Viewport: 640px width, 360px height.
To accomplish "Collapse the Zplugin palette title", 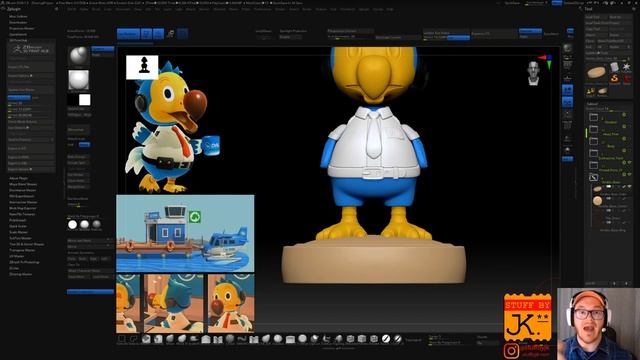I will pos(14,9).
